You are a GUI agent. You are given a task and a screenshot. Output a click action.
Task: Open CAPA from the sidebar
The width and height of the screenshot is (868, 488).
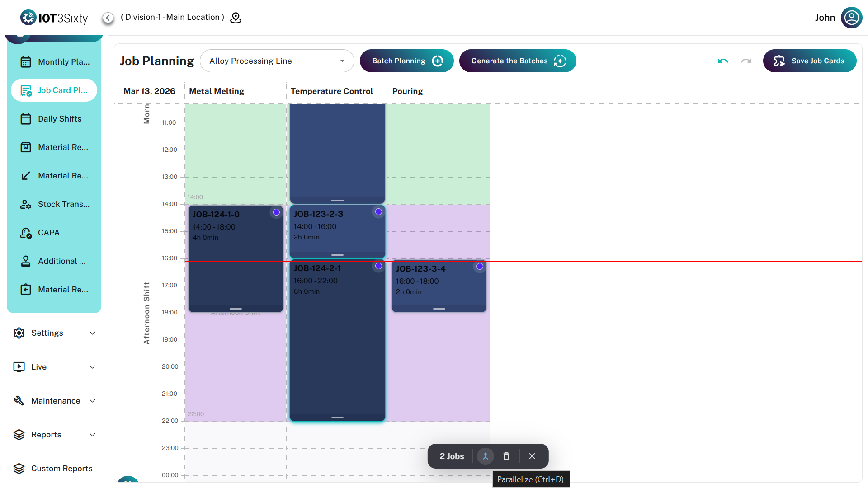click(48, 233)
